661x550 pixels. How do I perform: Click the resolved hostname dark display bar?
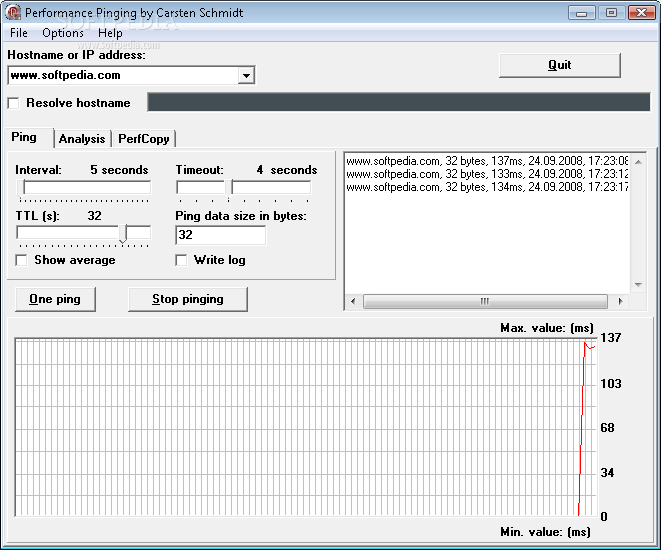pos(399,102)
